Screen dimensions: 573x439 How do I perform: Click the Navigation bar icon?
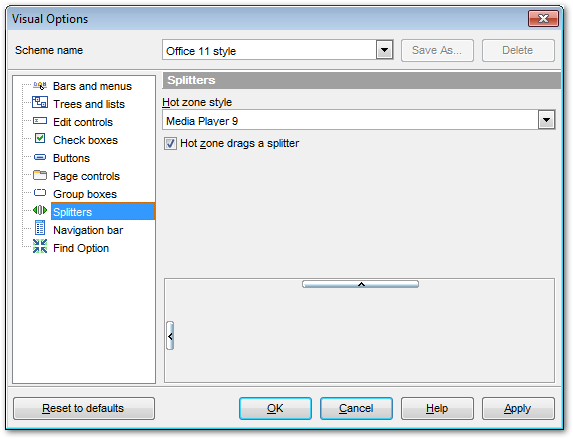pos(40,228)
